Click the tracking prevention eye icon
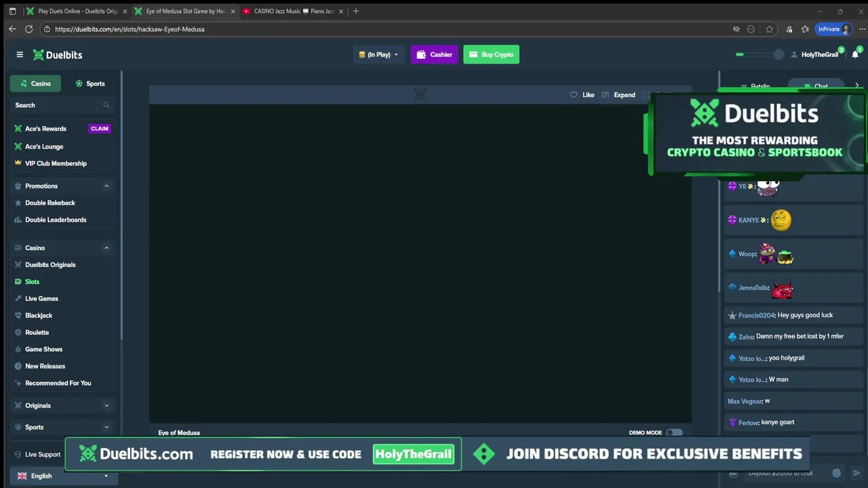The image size is (868, 488). click(x=736, y=29)
